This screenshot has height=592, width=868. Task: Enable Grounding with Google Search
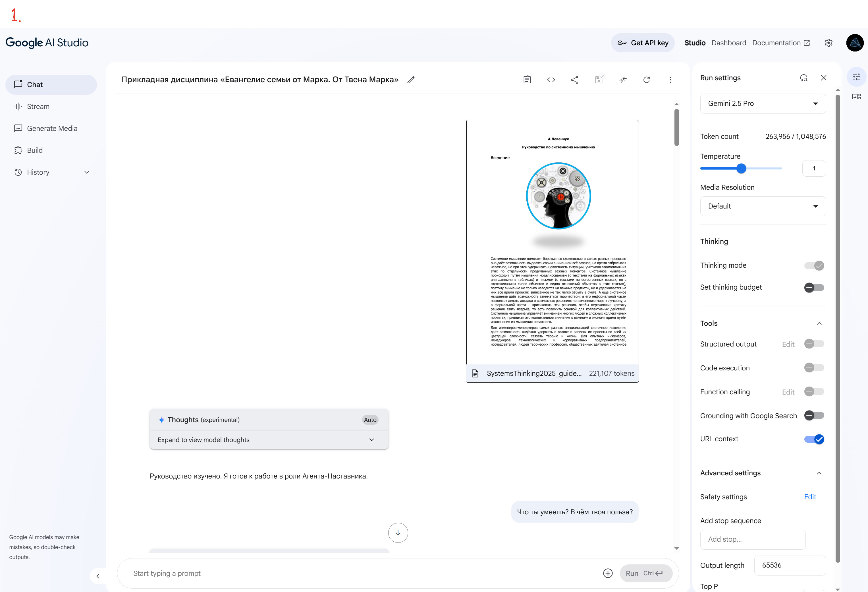click(x=814, y=416)
